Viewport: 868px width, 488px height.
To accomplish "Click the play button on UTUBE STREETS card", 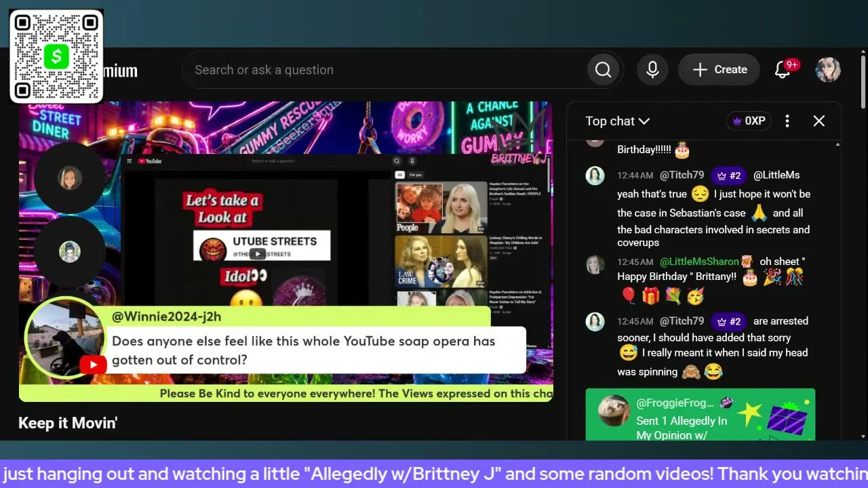I will 257,254.
